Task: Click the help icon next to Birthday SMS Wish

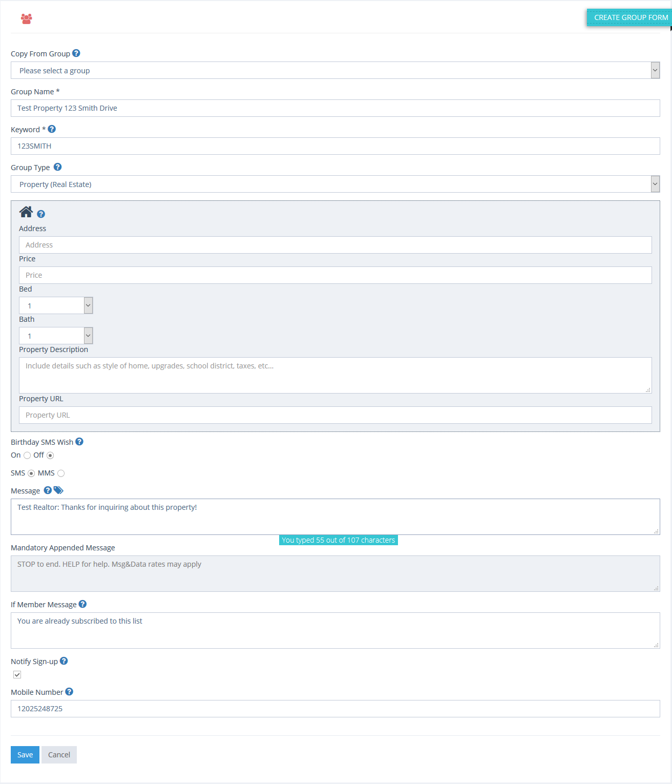Action: pos(79,441)
